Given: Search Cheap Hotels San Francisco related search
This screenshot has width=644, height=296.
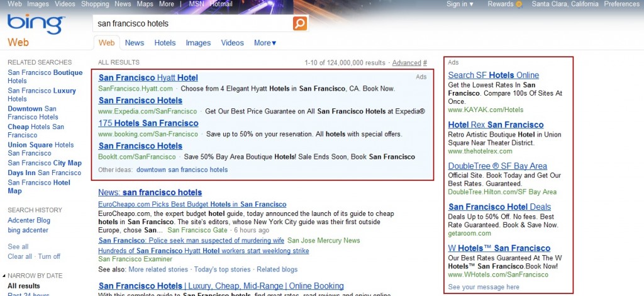Looking at the screenshot, I should pos(36,131).
